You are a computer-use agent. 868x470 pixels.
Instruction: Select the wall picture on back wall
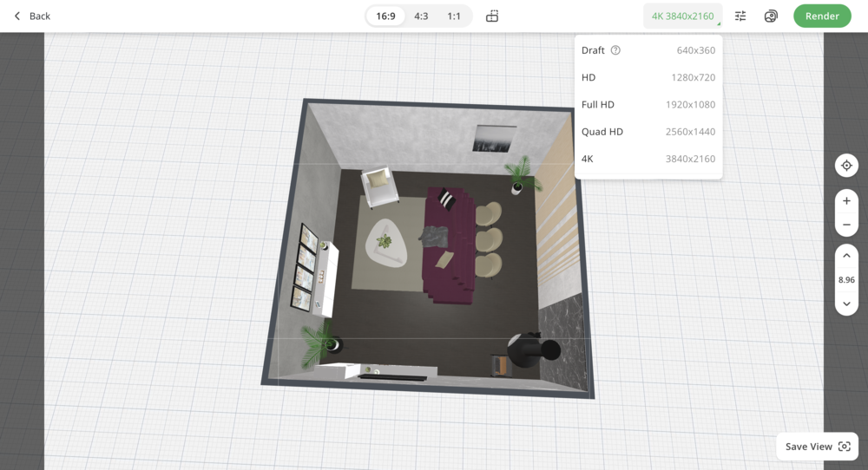click(494, 138)
